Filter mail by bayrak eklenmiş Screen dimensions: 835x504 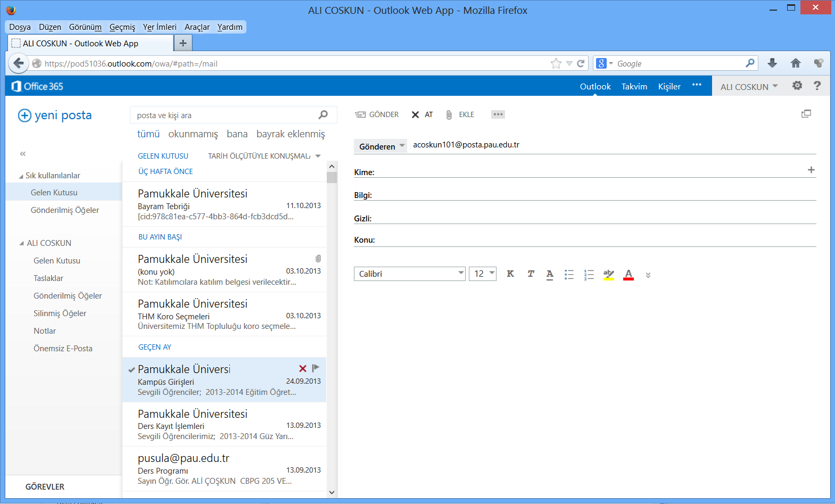coord(291,134)
